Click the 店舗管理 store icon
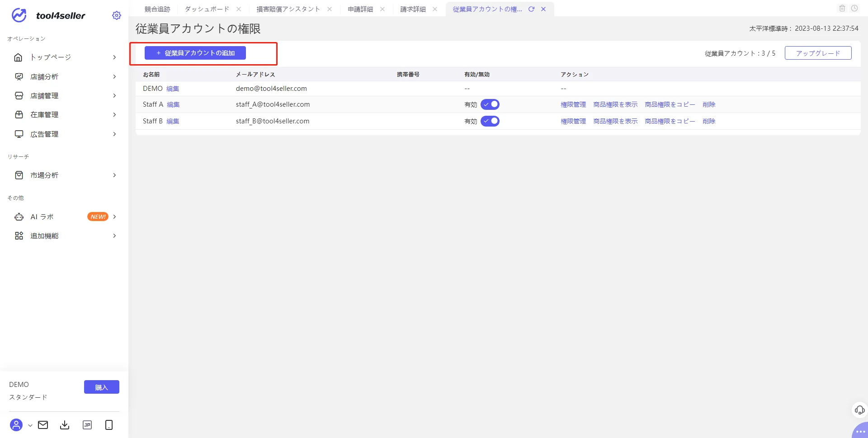This screenshot has width=868, height=438. (19, 96)
